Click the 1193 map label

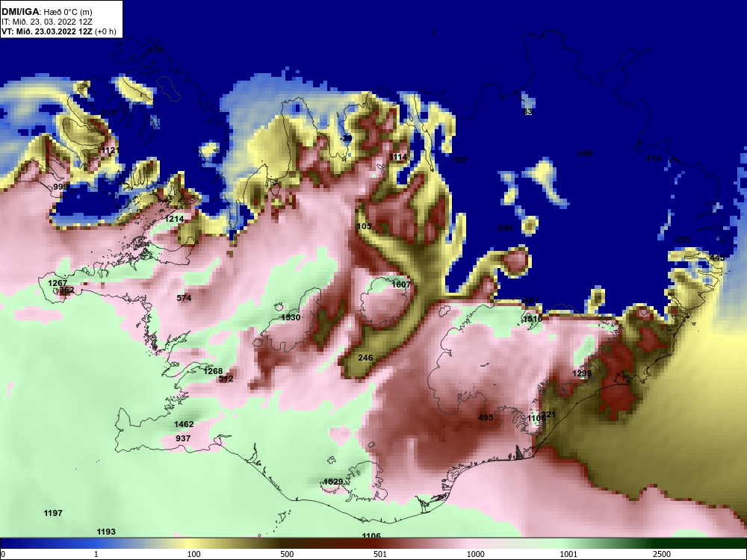point(106,532)
